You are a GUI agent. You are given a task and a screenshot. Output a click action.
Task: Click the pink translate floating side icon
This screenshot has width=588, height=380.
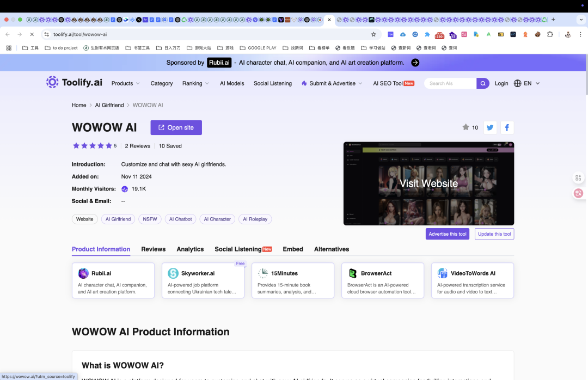pyautogui.click(x=578, y=193)
